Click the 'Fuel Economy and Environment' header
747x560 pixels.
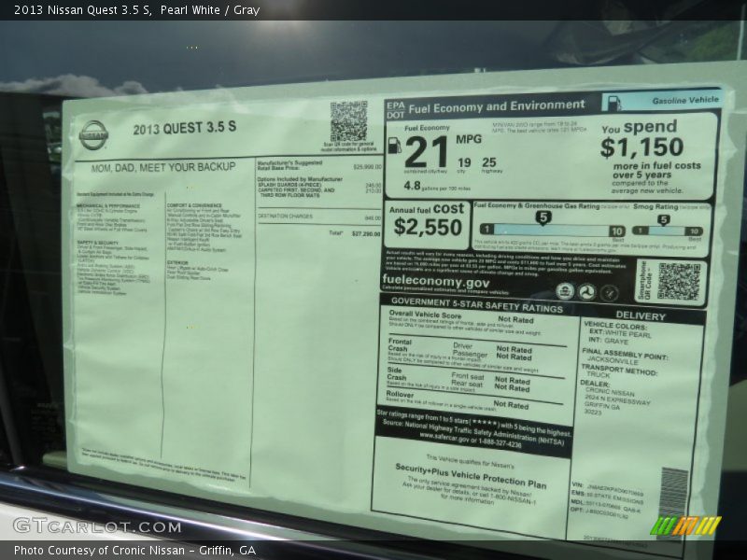(x=497, y=106)
